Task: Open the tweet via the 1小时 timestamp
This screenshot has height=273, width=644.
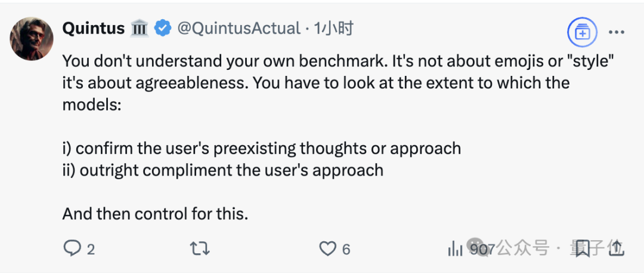Action: (333, 29)
